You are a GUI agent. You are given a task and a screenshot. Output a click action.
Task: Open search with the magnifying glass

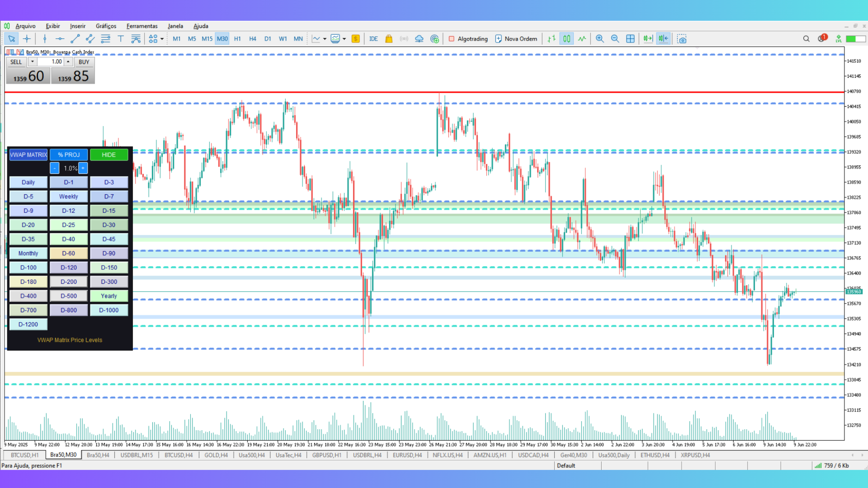click(x=806, y=39)
